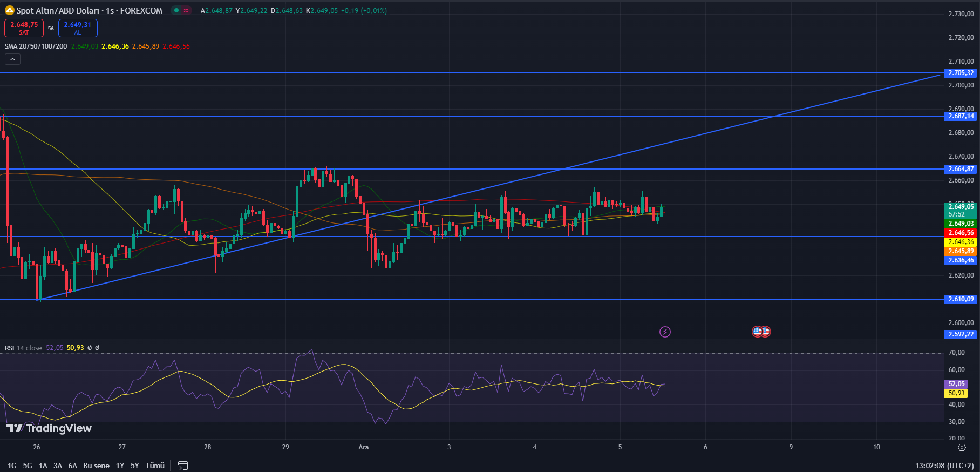The height and width of the screenshot is (472, 980).
Task: Click the 2.730,00 price scale label
Action: (961, 14)
